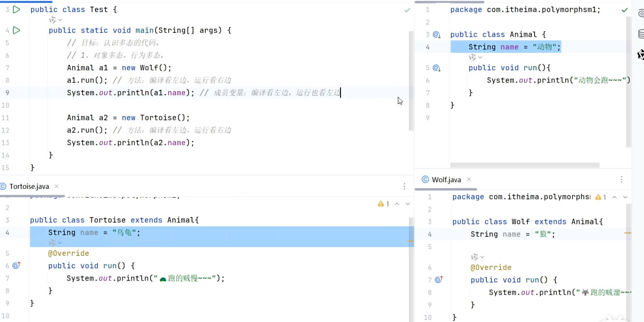
Task: Expand AI inlay chevron in Animal editor
Action: pyautogui.click(x=480, y=57)
